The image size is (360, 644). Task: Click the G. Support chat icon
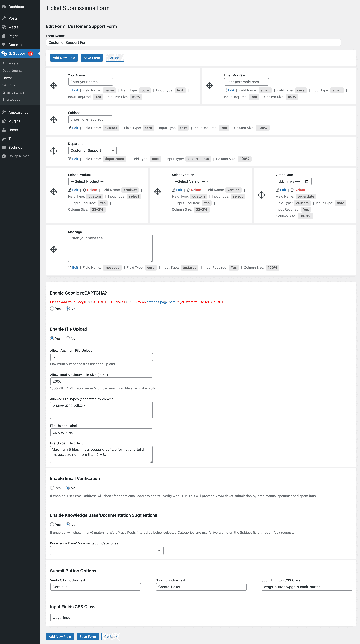click(4, 53)
